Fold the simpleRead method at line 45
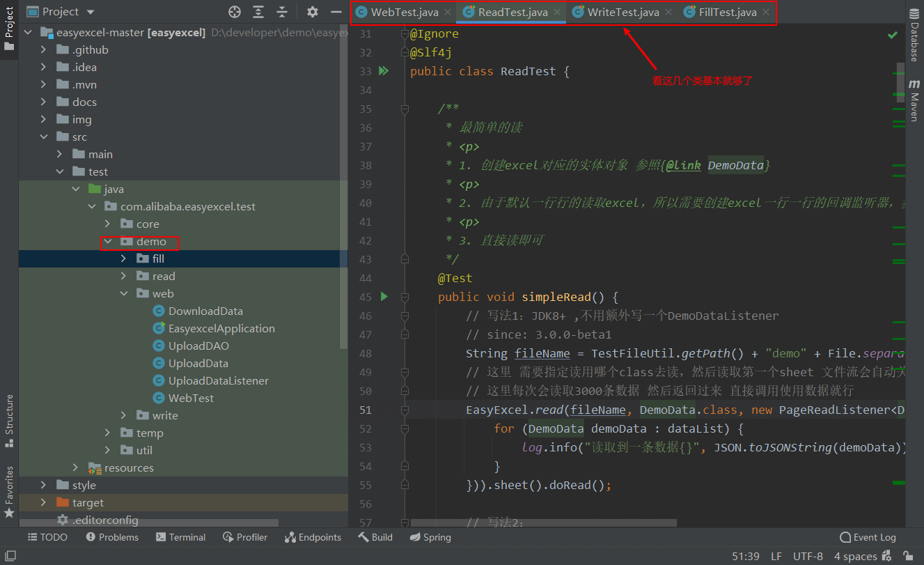924x565 pixels. click(x=404, y=297)
